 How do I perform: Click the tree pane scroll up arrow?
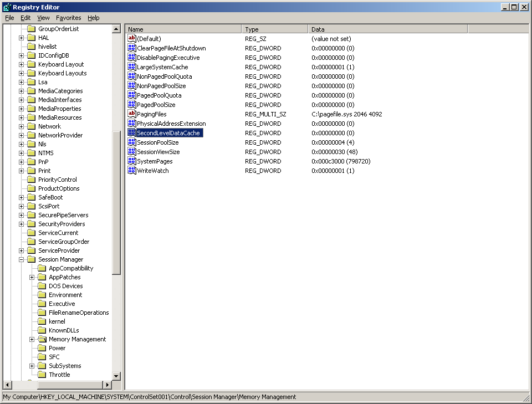coord(116,29)
